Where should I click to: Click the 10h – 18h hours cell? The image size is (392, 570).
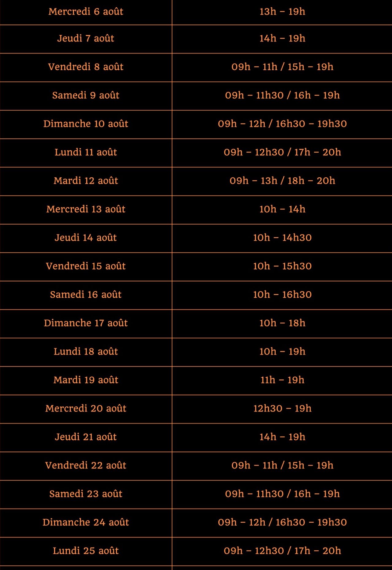point(282,324)
